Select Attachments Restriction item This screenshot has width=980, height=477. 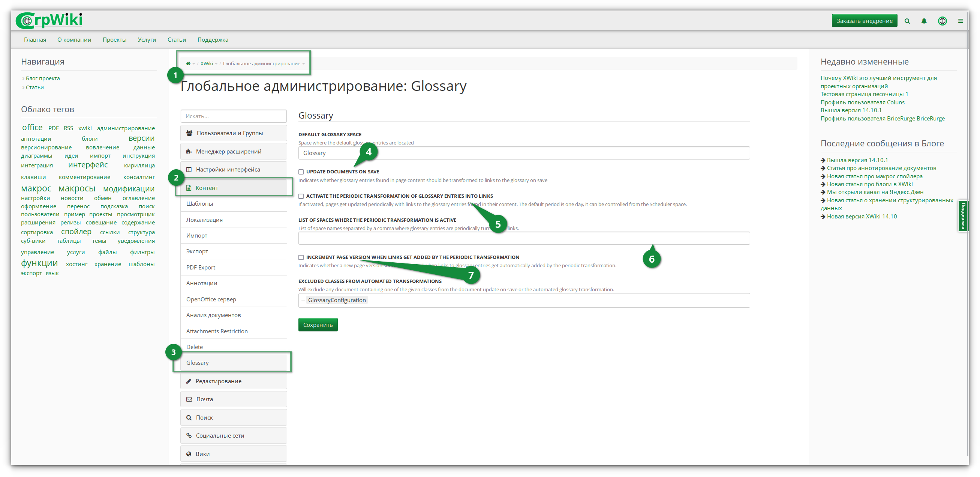[234, 332]
